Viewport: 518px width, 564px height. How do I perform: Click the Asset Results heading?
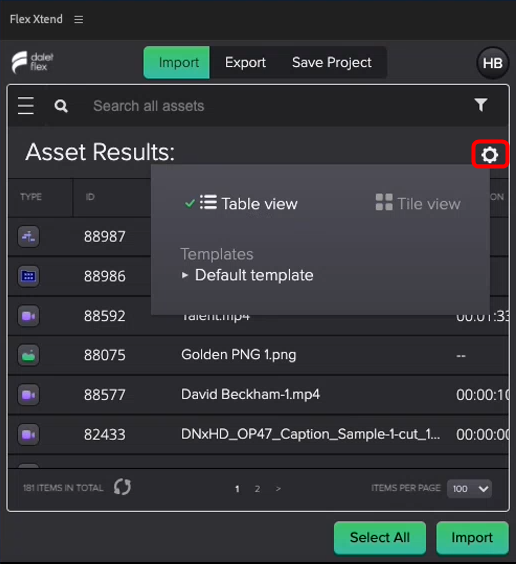100,152
